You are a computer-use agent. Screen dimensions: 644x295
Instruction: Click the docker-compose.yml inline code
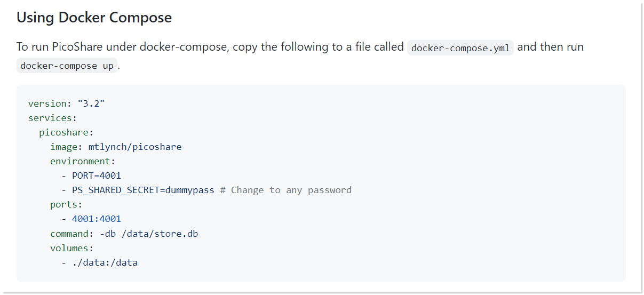tap(460, 48)
